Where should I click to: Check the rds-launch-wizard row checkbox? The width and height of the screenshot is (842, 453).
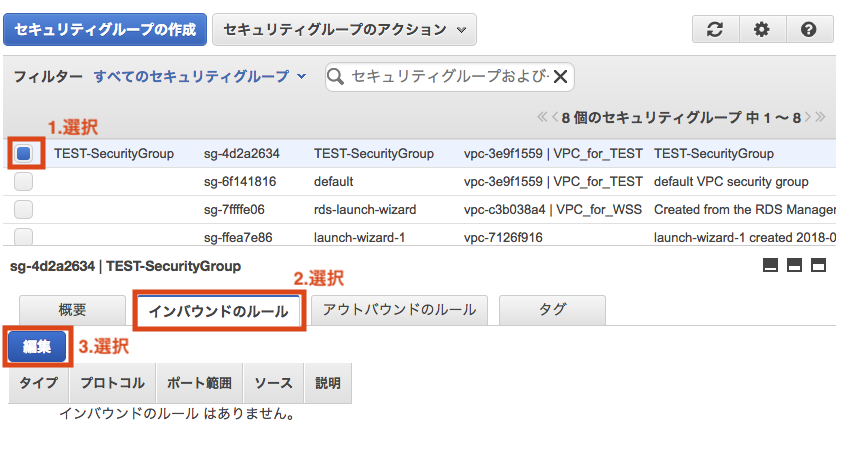[24, 209]
